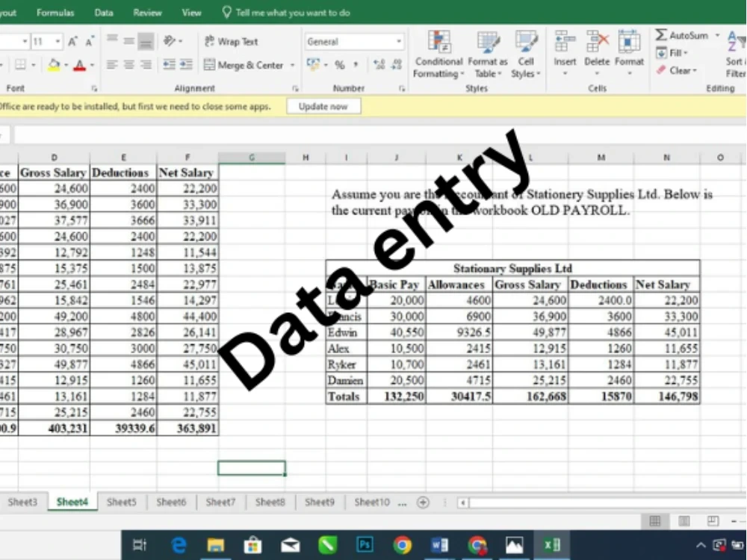Align text to the right
Image resolution: width=747 pixels, height=560 pixels.
click(146, 64)
